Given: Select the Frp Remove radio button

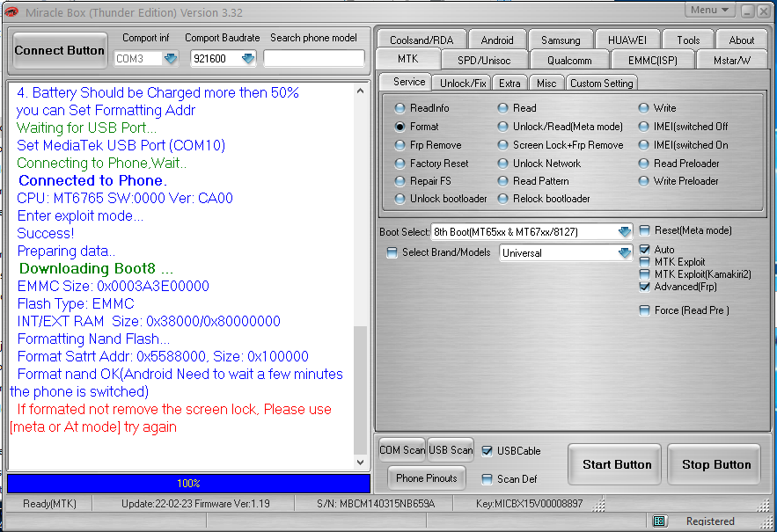Looking at the screenshot, I should [399, 145].
